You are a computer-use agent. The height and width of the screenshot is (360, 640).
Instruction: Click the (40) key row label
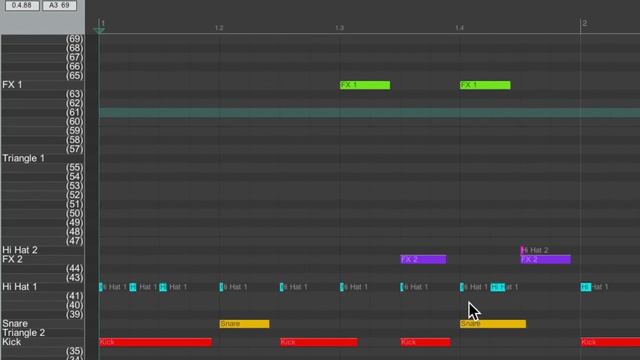(75, 305)
